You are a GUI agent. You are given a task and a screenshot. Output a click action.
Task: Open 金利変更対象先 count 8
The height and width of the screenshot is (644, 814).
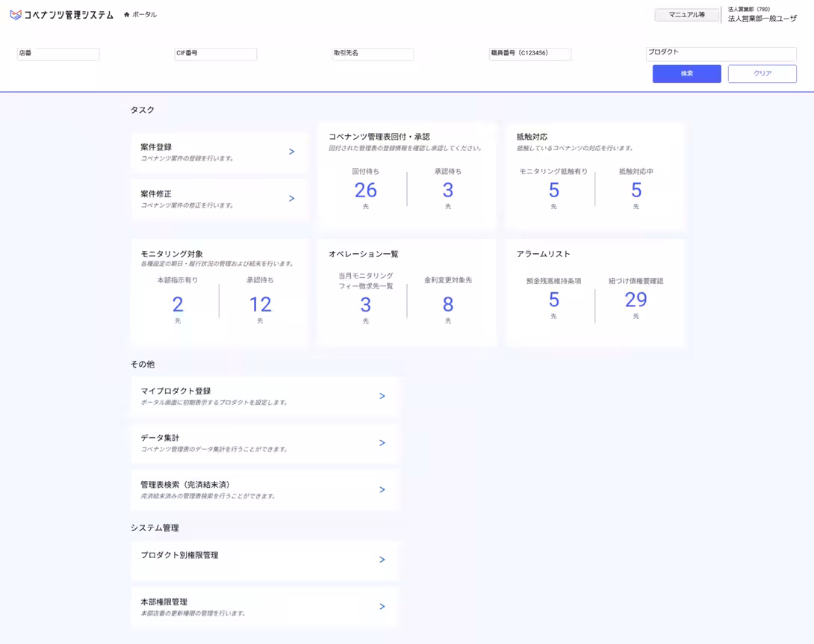[x=448, y=304]
